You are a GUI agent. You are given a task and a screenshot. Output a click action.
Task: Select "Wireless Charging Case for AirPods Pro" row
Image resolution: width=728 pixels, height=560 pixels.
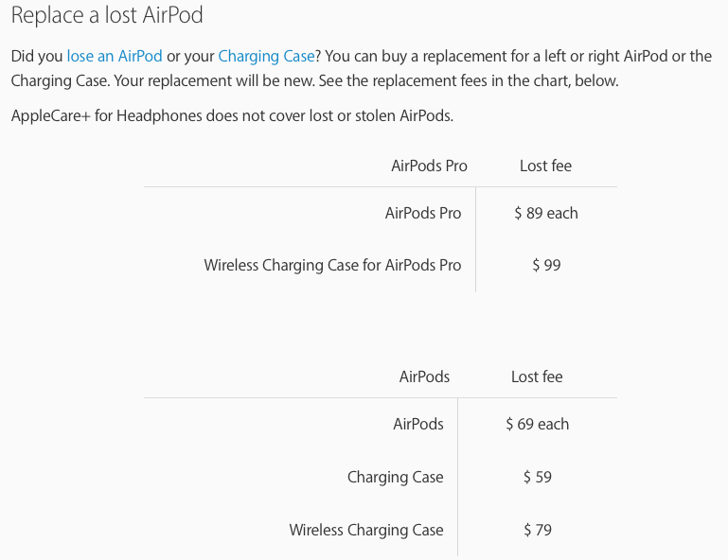[x=332, y=265]
